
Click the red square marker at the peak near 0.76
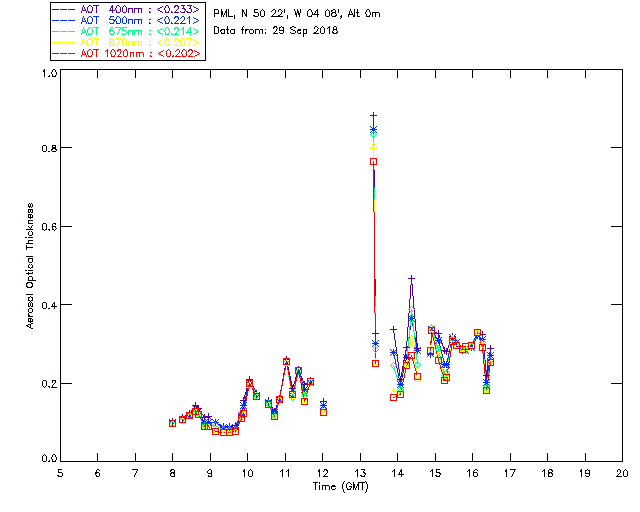click(373, 162)
